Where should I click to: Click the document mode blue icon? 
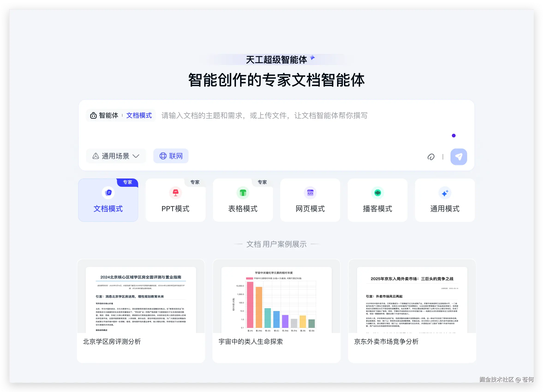(108, 193)
